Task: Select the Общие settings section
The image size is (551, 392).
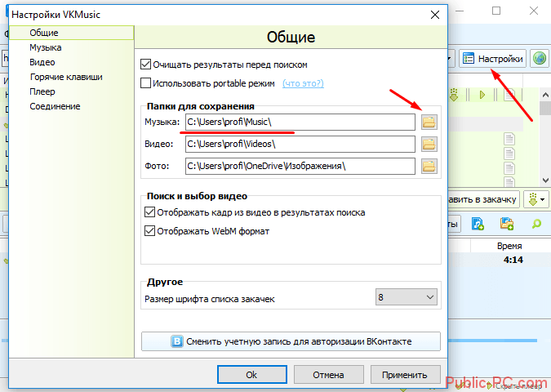Action: [71, 33]
